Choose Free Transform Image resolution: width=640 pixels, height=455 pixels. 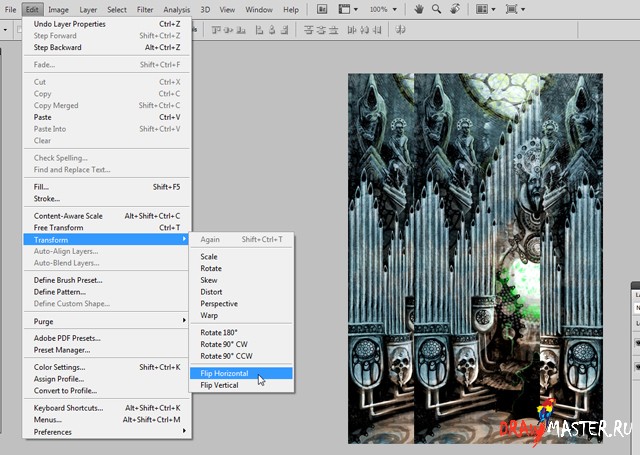[x=107, y=228]
